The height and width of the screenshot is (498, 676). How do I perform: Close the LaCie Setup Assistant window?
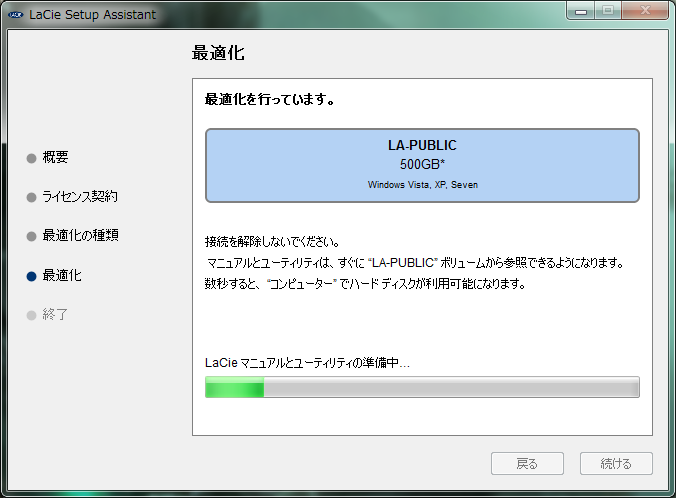(x=645, y=10)
